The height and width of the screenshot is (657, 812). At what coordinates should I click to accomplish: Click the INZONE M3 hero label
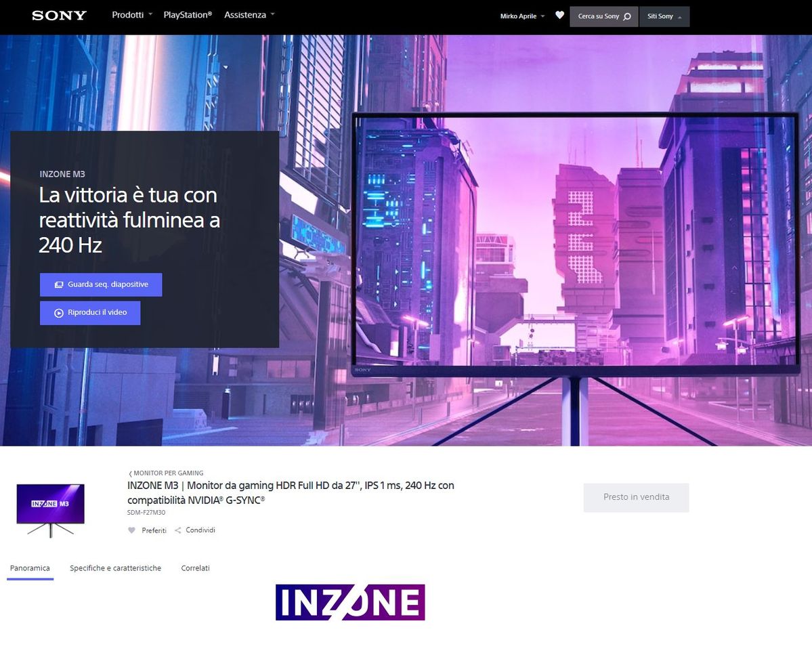62,174
